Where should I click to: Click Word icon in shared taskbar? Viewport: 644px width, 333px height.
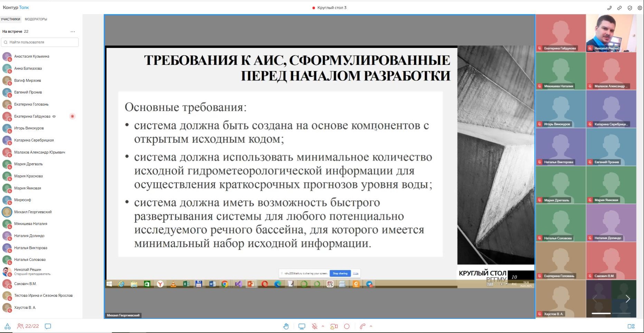pos(212,284)
